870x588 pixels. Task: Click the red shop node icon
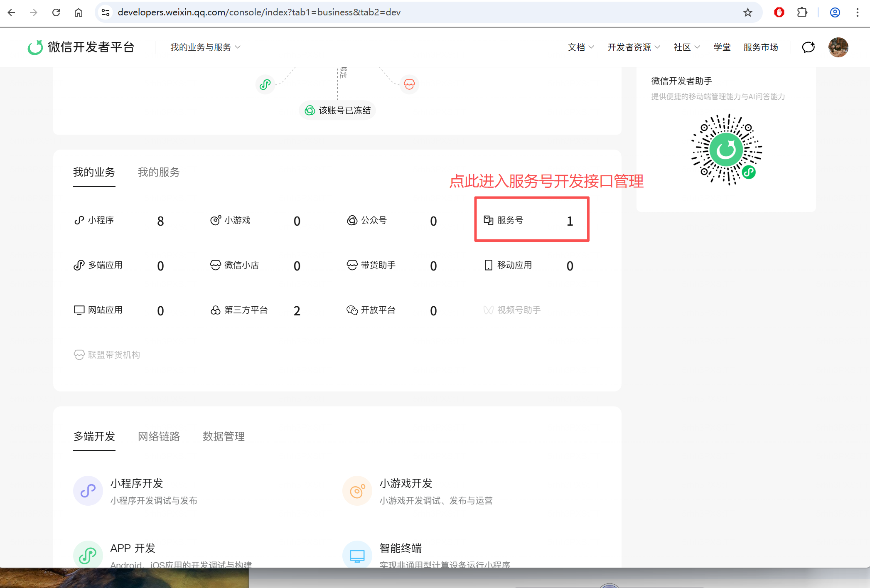tap(409, 84)
